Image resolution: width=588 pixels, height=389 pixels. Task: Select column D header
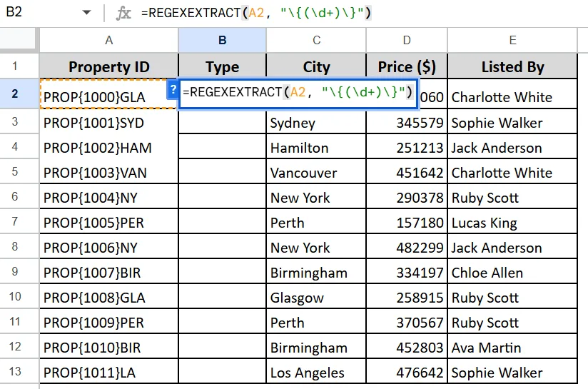pos(407,40)
